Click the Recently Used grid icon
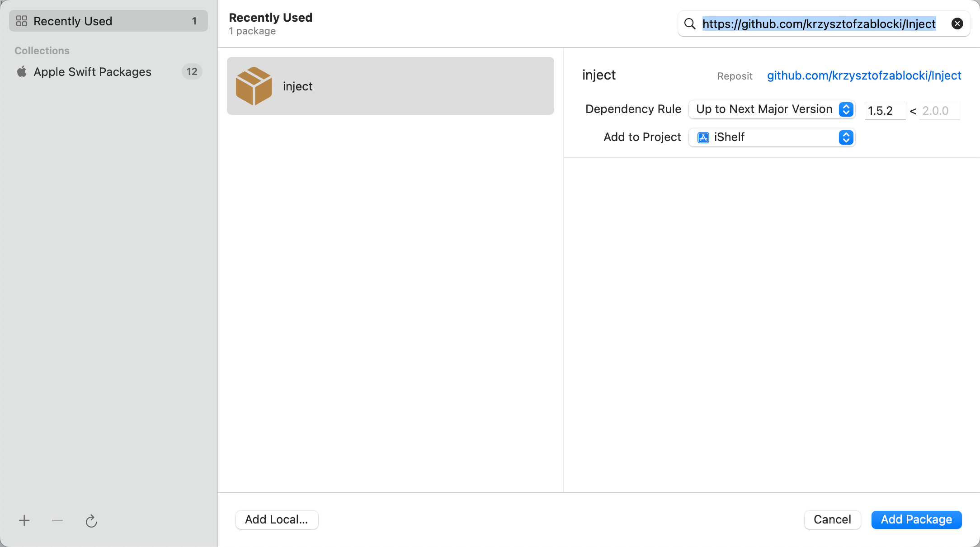The width and height of the screenshot is (980, 547). (22, 21)
